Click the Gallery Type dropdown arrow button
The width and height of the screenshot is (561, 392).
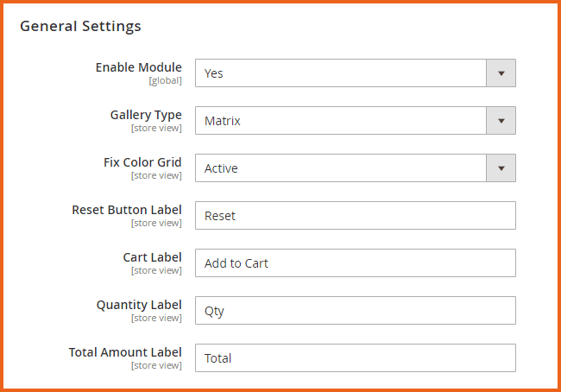(501, 121)
